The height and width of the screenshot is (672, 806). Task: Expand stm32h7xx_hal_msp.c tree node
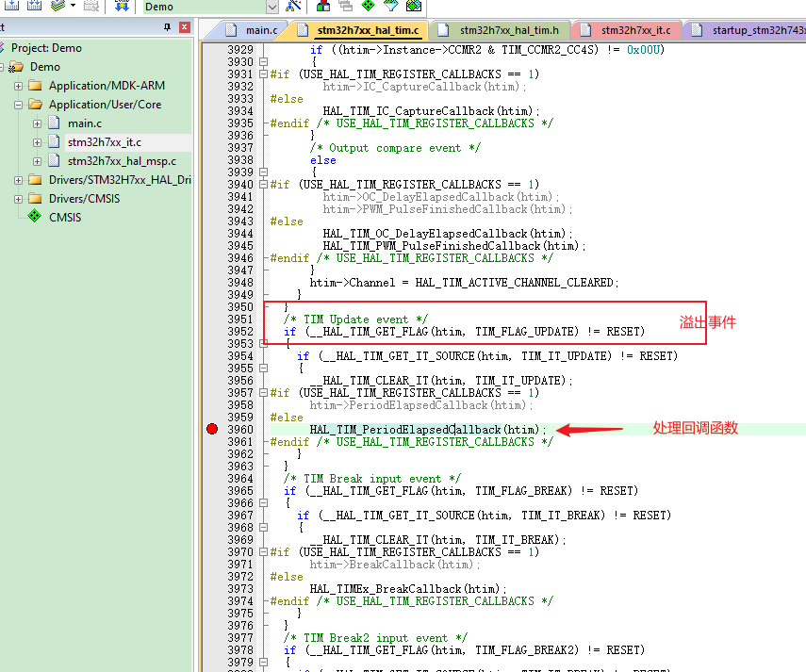(37, 161)
